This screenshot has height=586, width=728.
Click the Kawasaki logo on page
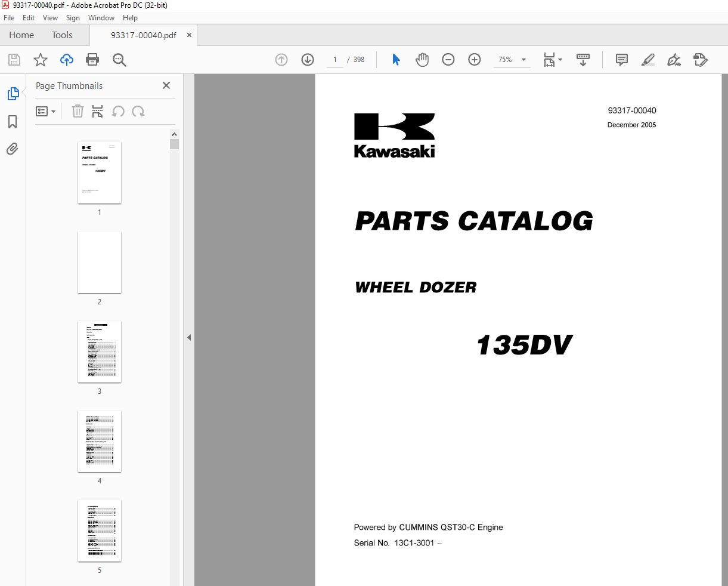[395, 135]
